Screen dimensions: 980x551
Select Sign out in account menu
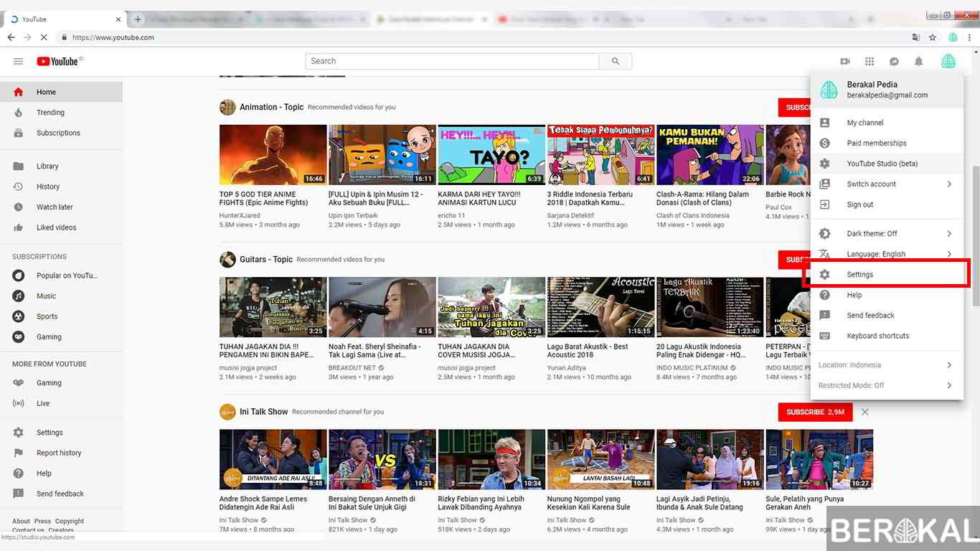click(887, 204)
